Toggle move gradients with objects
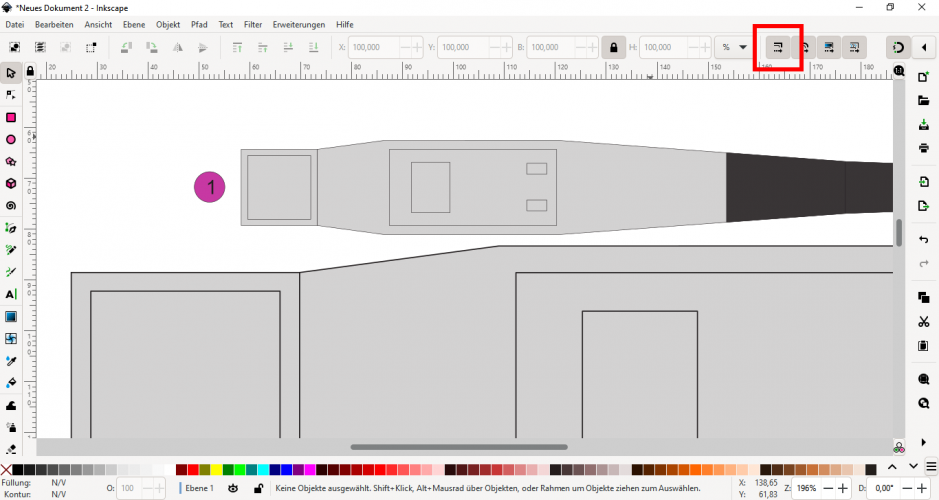The width and height of the screenshot is (939, 500). [829, 47]
